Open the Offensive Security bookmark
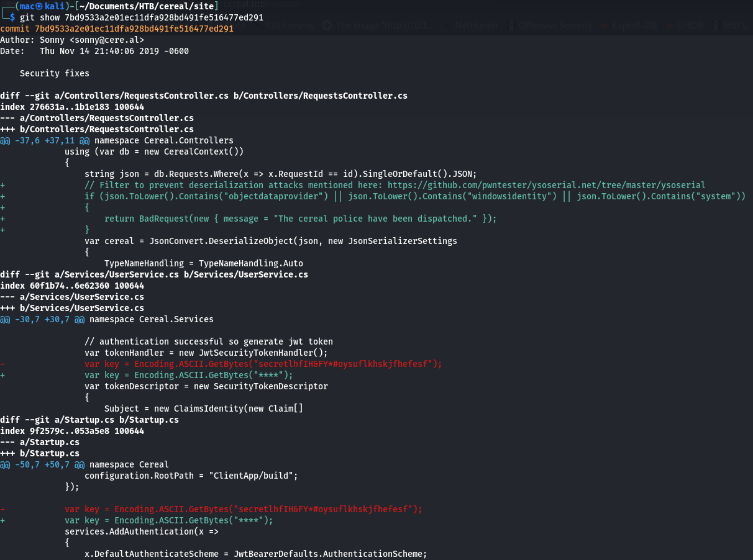Viewport: 753px width, 560px height. click(x=550, y=26)
